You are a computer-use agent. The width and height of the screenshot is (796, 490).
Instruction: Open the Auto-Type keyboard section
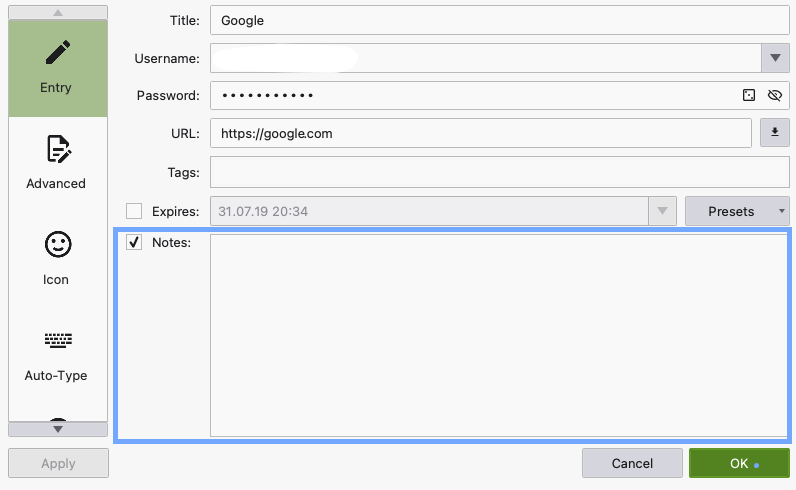[x=58, y=340]
